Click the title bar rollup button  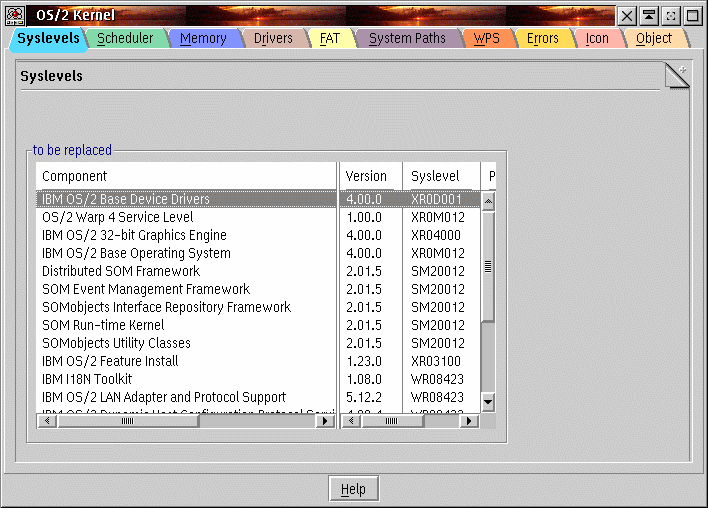[649, 16]
